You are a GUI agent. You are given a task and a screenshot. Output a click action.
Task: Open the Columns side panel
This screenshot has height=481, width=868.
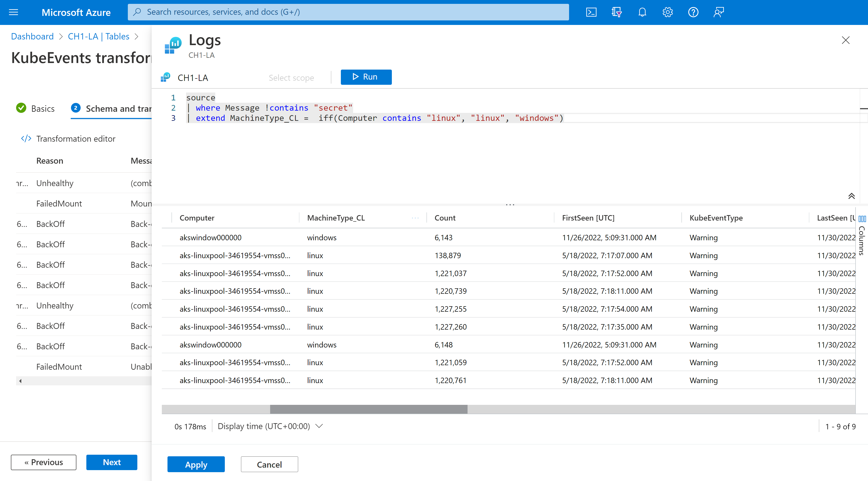coord(862,236)
